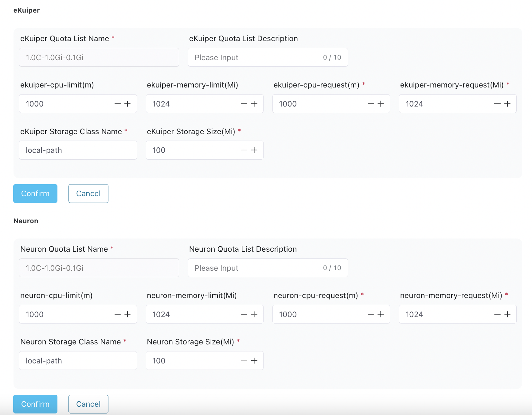Confirm the eKuiper quota settings

tap(35, 193)
